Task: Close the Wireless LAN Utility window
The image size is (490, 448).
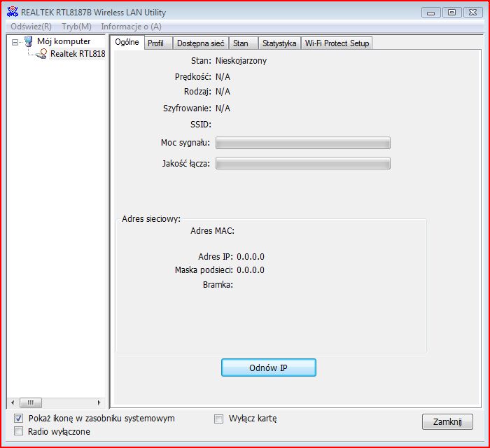Action: 472,13
